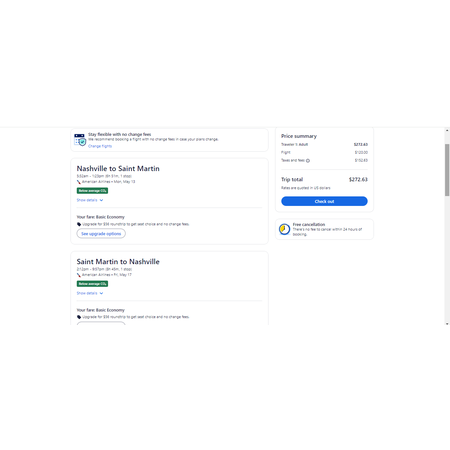The image size is (450, 450).
Task: Click See upgrade options for the outbound flight
Action: click(101, 234)
